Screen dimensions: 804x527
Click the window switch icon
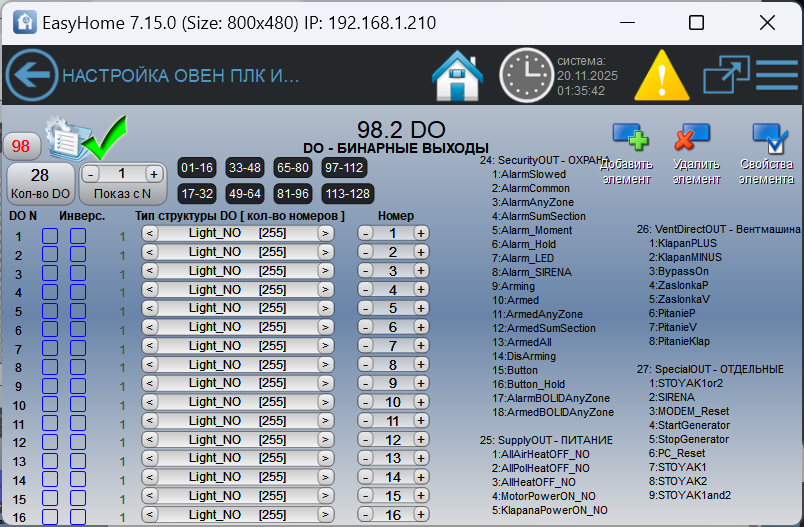point(726,76)
